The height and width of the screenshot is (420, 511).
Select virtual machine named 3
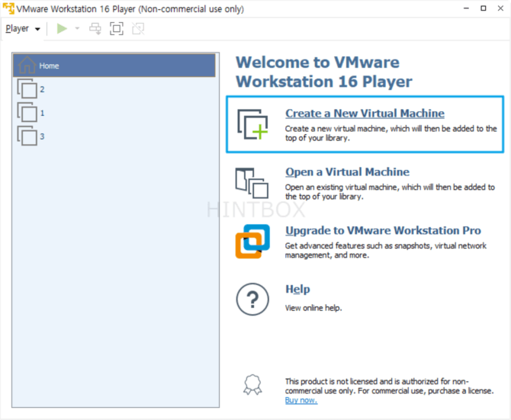pyautogui.click(x=114, y=136)
